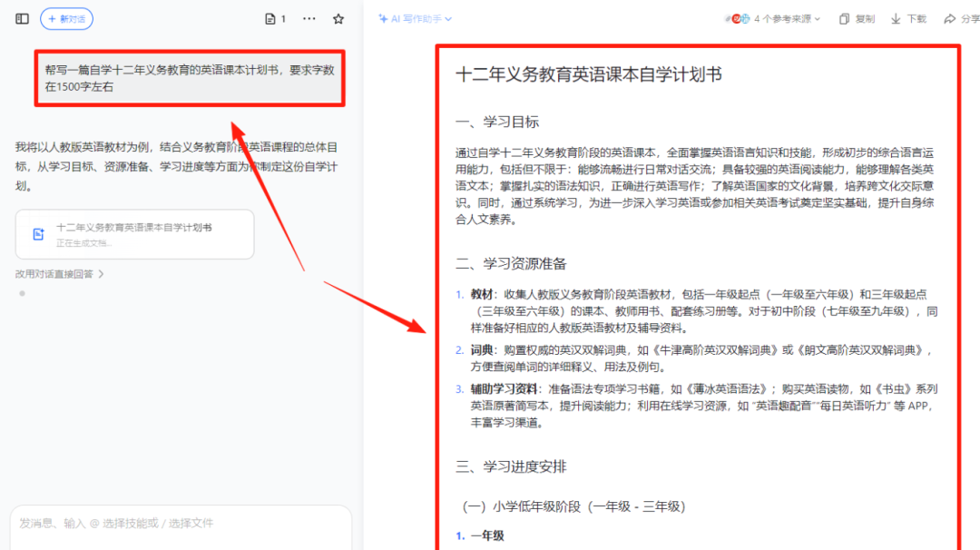Open the 十二年义务教育英语课本自学计划书 document card
The height and width of the screenshot is (550, 980).
(x=134, y=234)
